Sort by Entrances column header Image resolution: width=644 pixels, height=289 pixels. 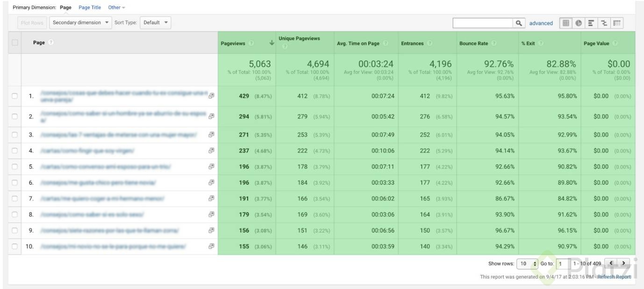tap(412, 43)
